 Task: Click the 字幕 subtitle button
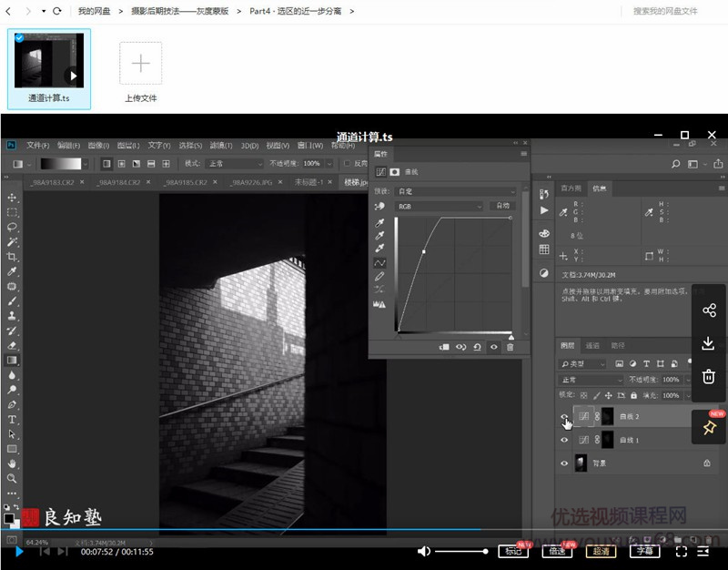pos(644,551)
